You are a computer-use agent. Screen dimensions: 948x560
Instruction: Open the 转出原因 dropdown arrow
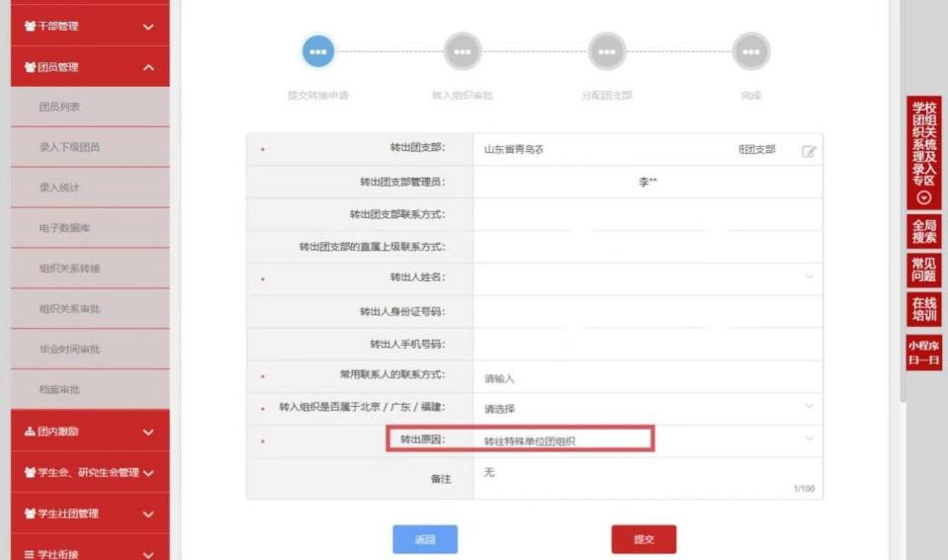point(809,439)
